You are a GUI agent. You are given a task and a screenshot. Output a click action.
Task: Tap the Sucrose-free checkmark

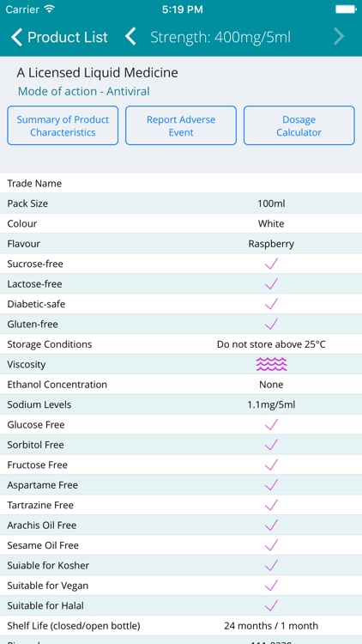click(271, 264)
